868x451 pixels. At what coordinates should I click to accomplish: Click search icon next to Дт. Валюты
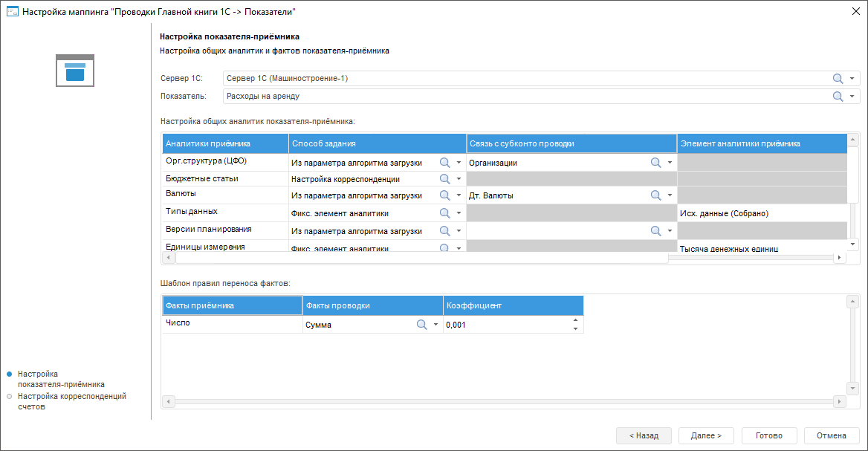(656, 195)
